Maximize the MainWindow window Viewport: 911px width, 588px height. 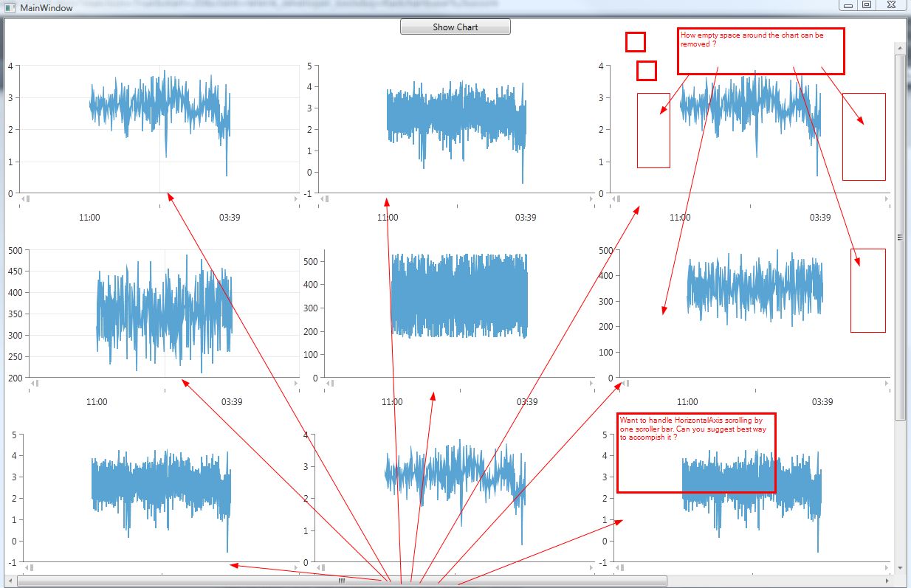(867, 5)
